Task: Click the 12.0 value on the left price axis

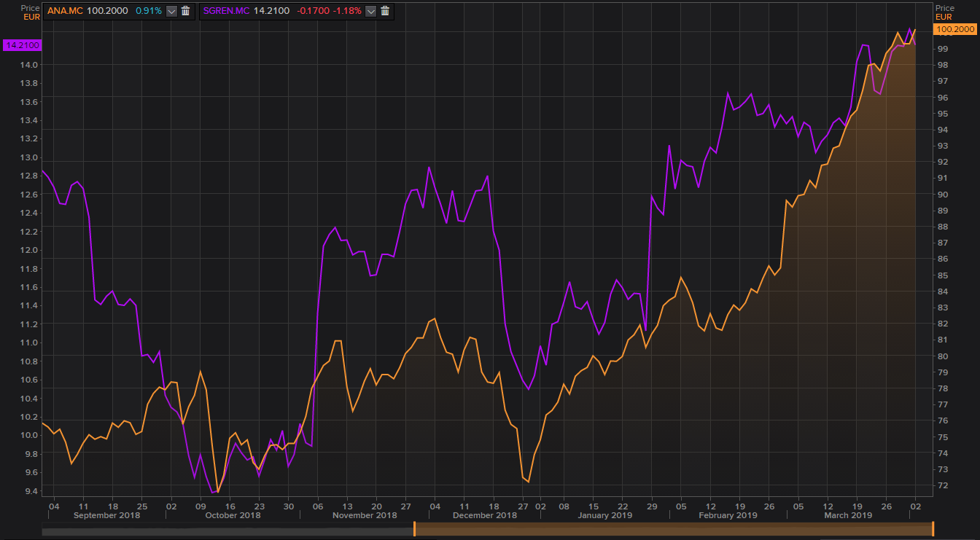Action: point(29,251)
